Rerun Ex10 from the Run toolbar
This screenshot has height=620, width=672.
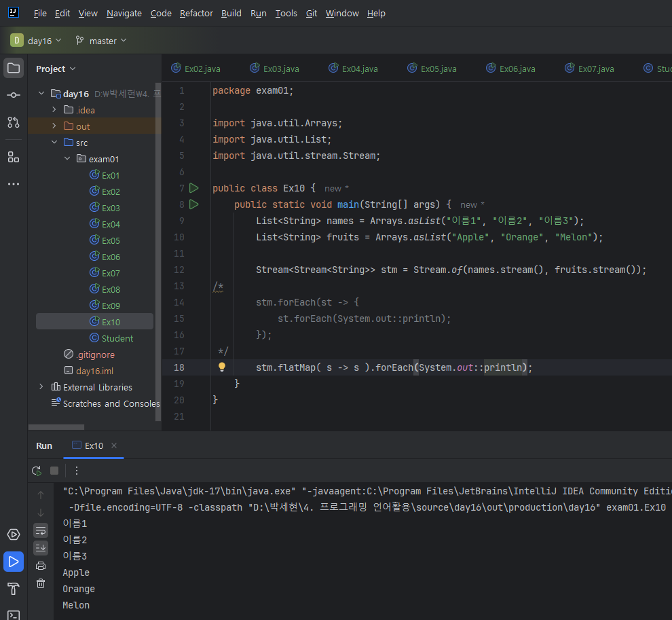[x=37, y=471]
